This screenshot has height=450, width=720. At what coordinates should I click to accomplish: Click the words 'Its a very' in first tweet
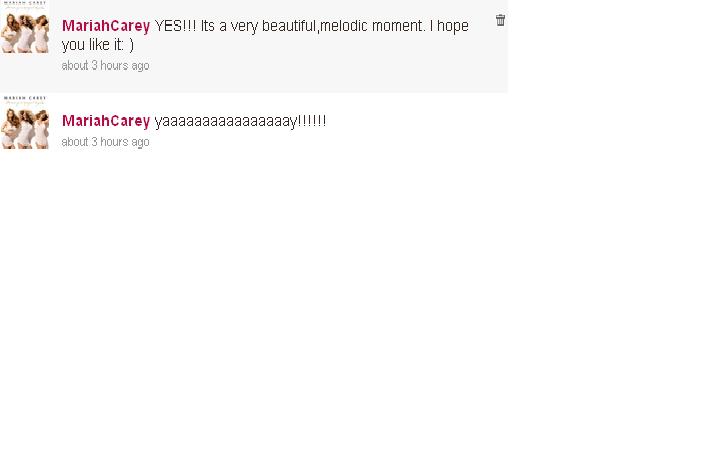pyautogui.click(x=229, y=26)
